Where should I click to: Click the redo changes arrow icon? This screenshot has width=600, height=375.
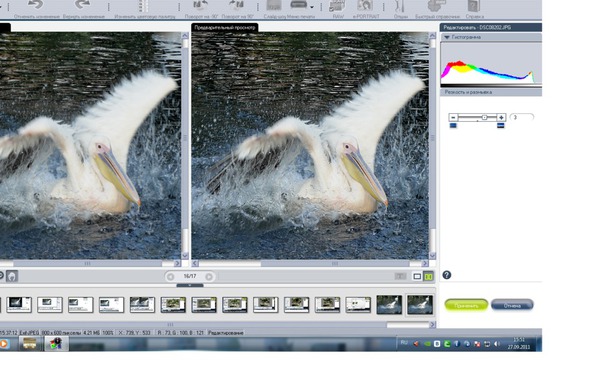[83, 5]
